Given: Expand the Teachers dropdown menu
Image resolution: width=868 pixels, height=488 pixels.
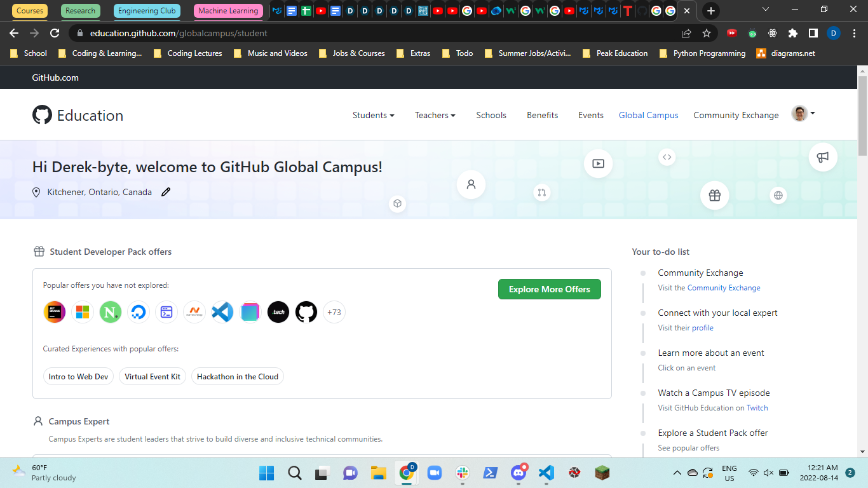Looking at the screenshot, I should [x=435, y=115].
